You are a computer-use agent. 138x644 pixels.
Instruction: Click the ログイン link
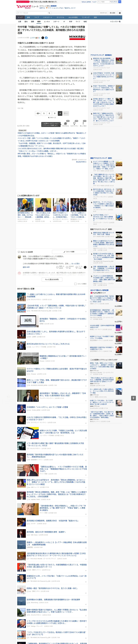42,8
